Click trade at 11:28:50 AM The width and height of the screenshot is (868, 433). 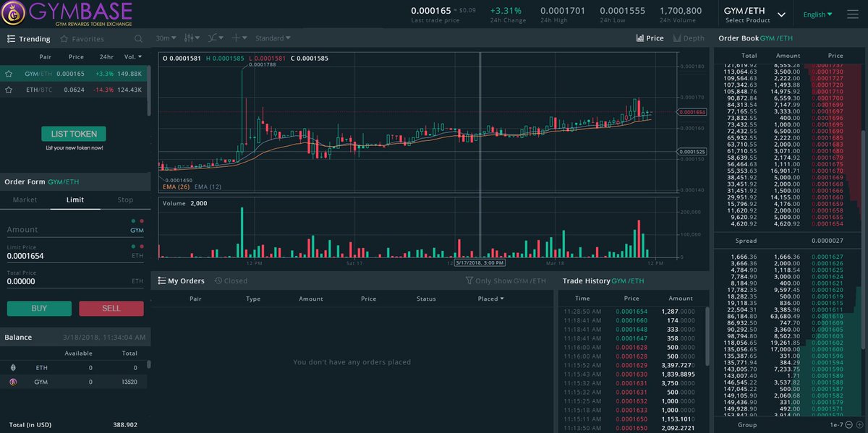(x=628, y=312)
